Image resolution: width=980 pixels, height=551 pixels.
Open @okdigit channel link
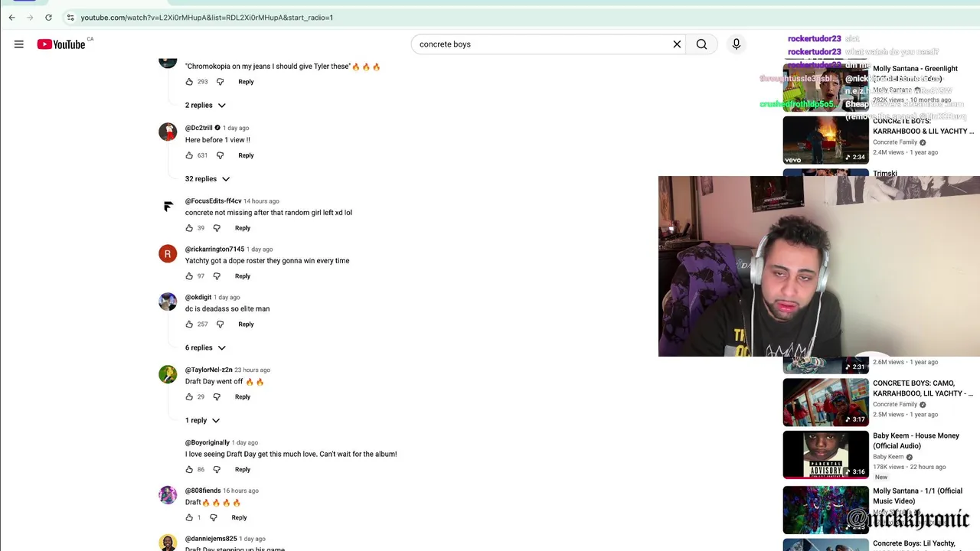click(x=198, y=298)
